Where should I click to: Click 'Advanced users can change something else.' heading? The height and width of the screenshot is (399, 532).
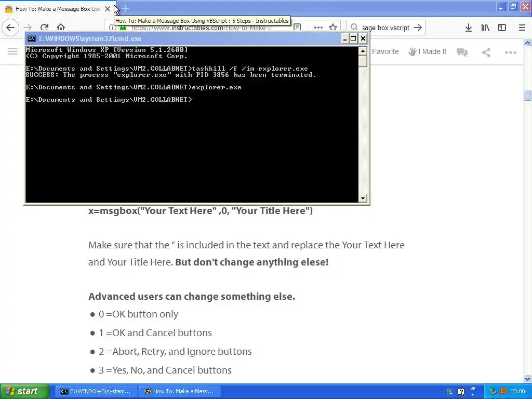[192, 296]
